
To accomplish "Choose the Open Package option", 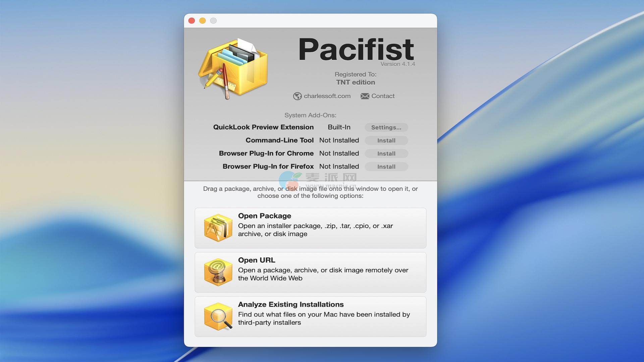I will tap(310, 228).
